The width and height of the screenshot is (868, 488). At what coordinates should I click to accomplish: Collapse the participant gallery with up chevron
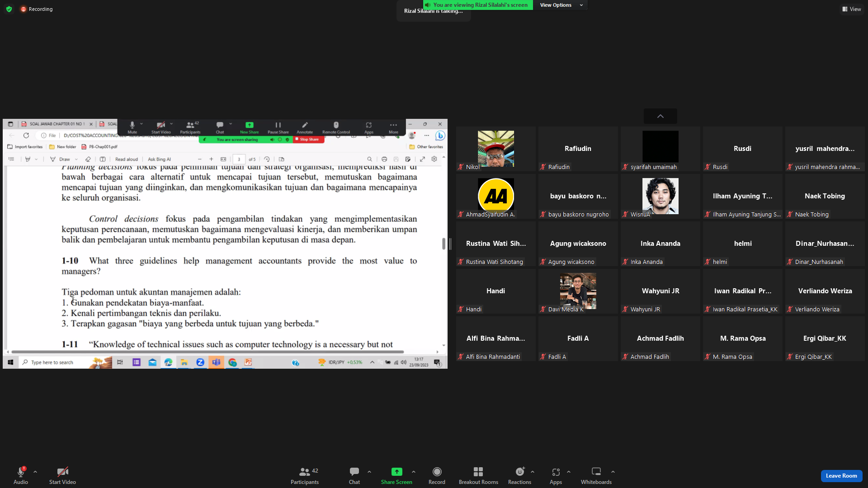pyautogui.click(x=660, y=116)
